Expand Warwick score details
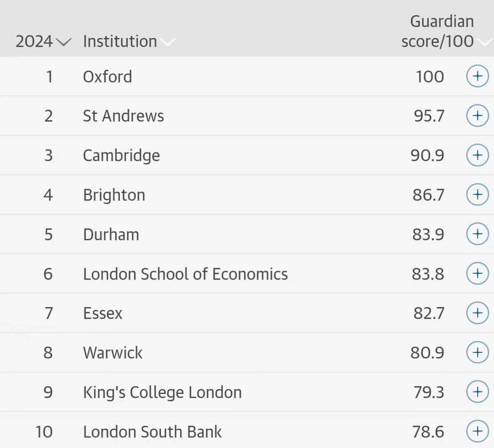The height and width of the screenshot is (448, 494). click(477, 352)
